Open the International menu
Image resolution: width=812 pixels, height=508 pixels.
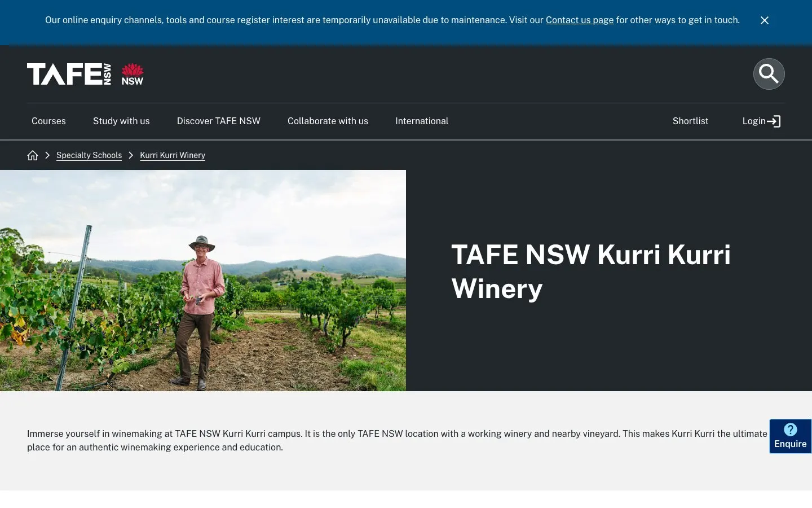point(422,121)
